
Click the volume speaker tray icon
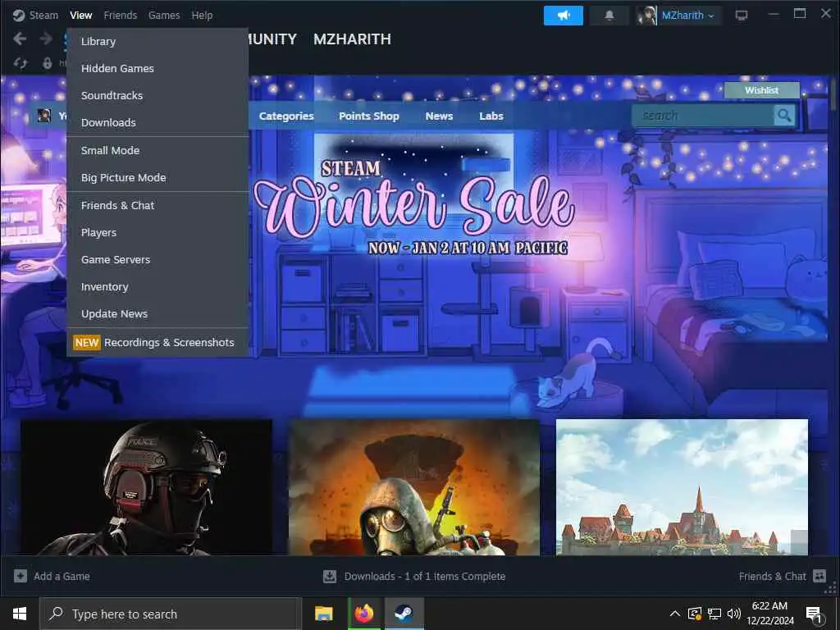(x=734, y=614)
